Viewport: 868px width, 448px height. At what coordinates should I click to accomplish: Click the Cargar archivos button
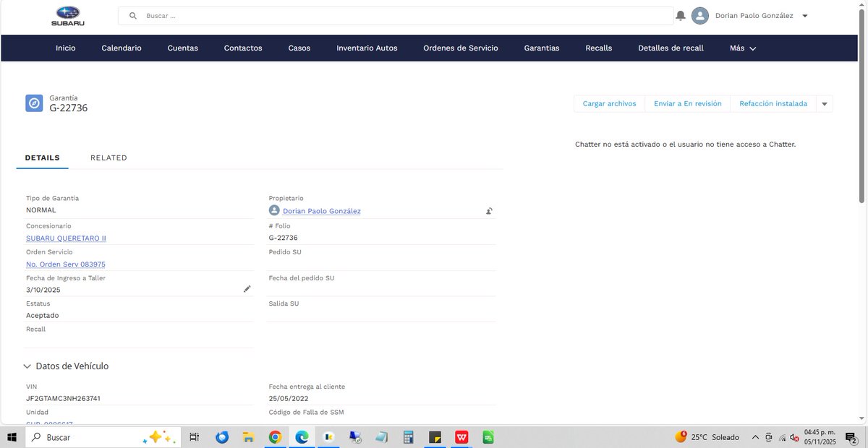coord(609,104)
